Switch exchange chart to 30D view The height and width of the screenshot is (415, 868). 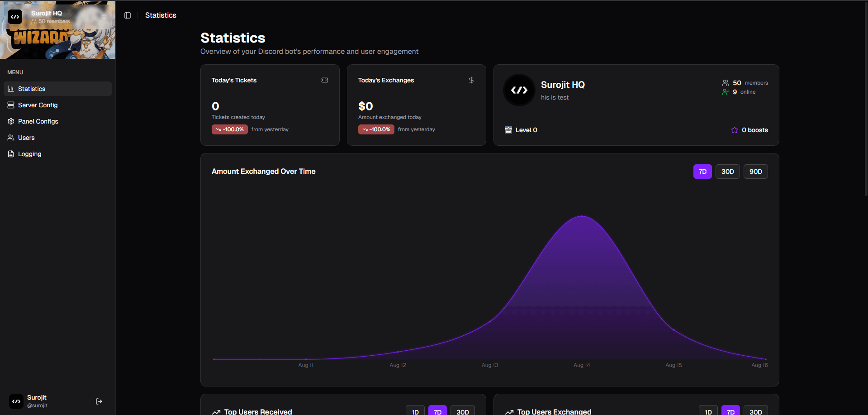727,172
